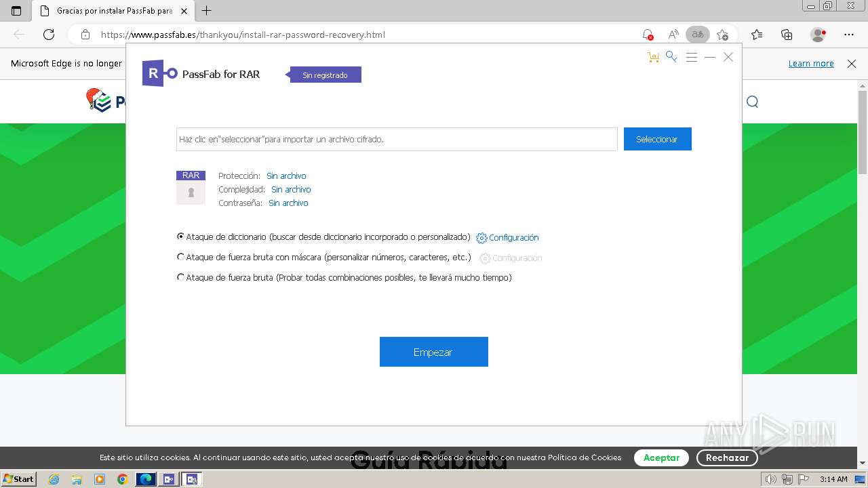Click 'Sin archivo' next to Contraseña
Image resolution: width=868 pixels, height=488 pixels.
tap(288, 203)
